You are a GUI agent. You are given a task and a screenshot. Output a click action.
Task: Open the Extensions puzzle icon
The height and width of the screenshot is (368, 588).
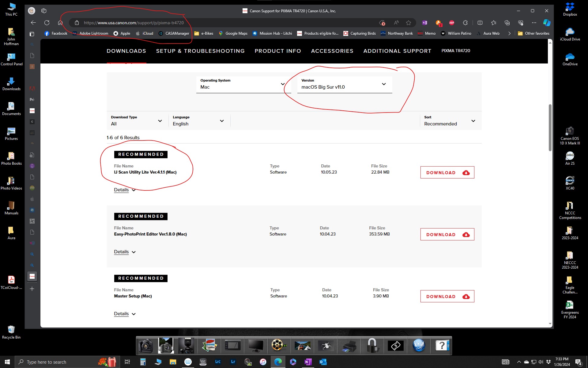pos(465,23)
